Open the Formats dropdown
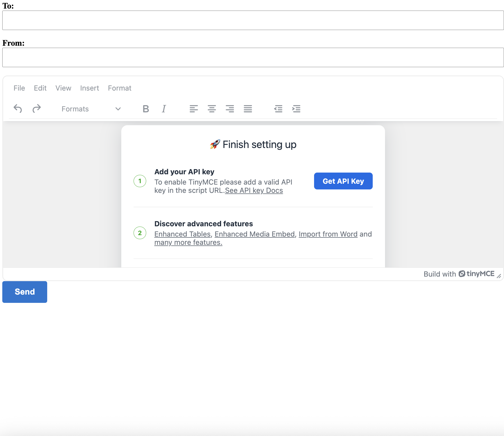The height and width of the screenshot is (436, 504). click(x=91, y=109)
